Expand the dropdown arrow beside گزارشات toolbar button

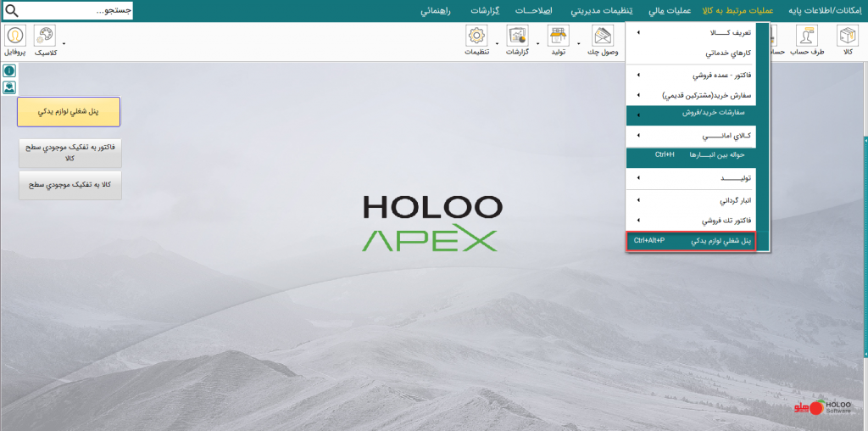537,42
